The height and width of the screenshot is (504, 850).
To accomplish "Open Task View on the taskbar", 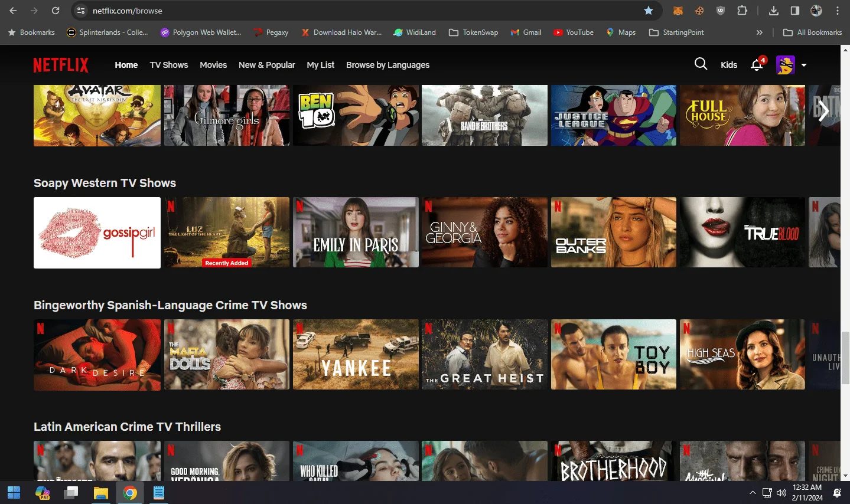I will pyautogui.click(x=71, y=493).
